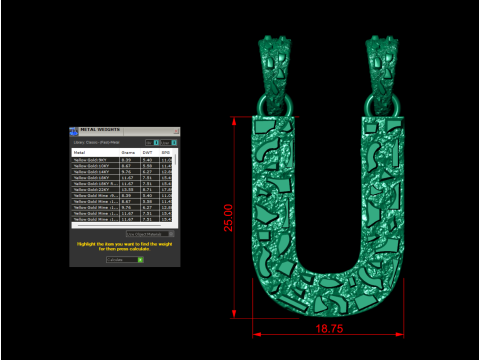
Task: Click 13.55 grams in the 22KY row
Action: (x=127, y=190)
